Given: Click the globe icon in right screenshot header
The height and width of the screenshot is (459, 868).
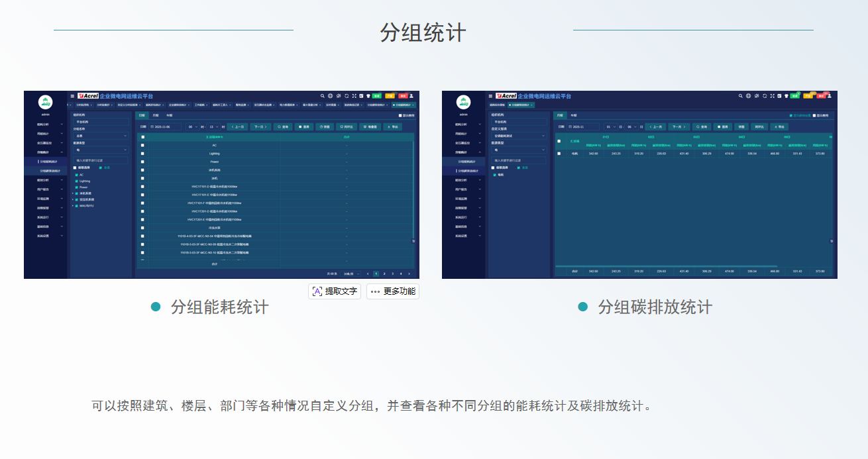Looking at the screenshot, I should pyautogui.click(x=749, y=96).
